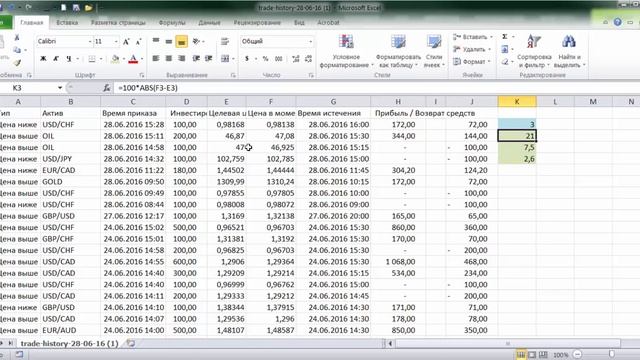Image resolution: width=640 pixels, height=360 pixels.
Task: Select cell containing 7,5
Action: (x=517, y=147)
